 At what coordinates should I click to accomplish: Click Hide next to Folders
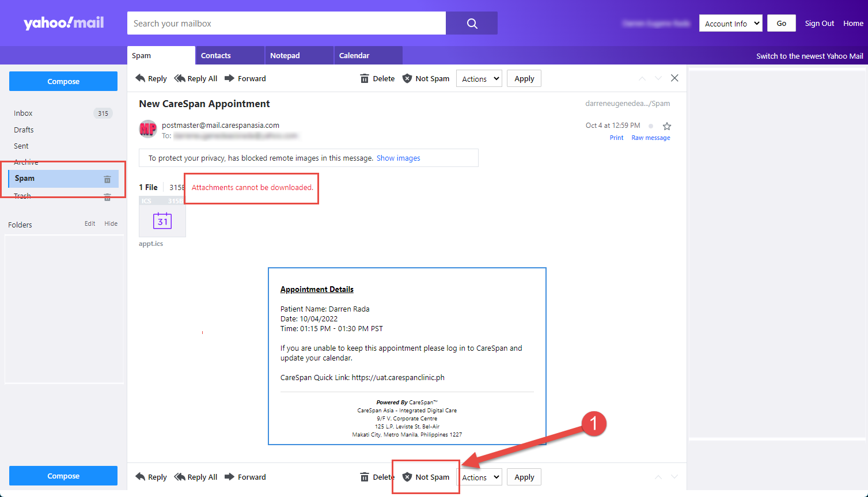tap(111, 223)
